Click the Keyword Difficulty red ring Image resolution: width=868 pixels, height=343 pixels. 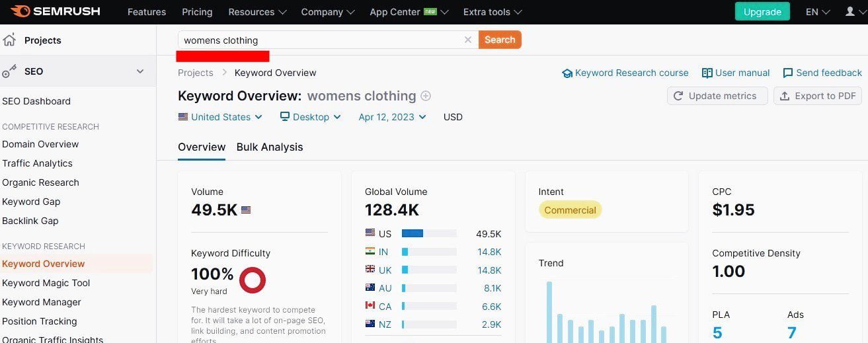[252, 280]
